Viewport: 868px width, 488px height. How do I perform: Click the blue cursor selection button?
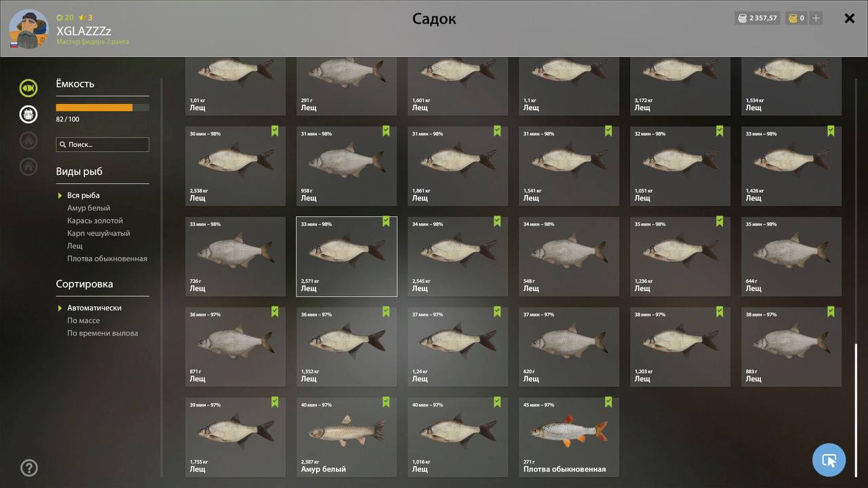click(829, 460)
